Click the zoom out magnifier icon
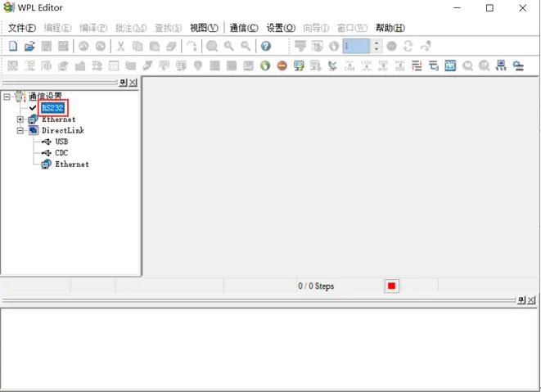This screenshot has width=541, height=392. (x=246, y=46)
